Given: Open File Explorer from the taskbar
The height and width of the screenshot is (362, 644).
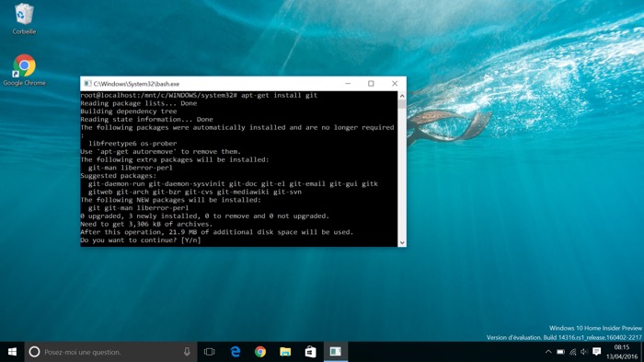Looking at the screenshot, I should coord(285,352).
